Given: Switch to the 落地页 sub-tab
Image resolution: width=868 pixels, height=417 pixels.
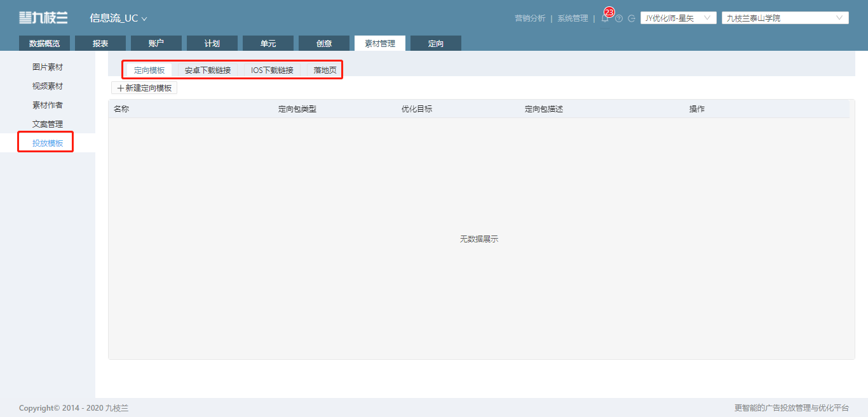Looking at the screenshot, I should pyautogui.click(x=325, y=70).
